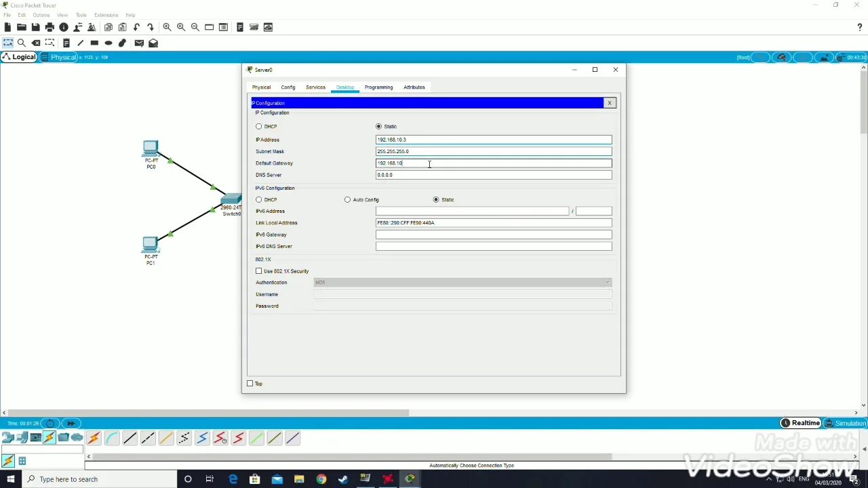Viewport: 868px width, 488px height.
Task: Click the Default Gateway field
Action: [x=494, y=163]
